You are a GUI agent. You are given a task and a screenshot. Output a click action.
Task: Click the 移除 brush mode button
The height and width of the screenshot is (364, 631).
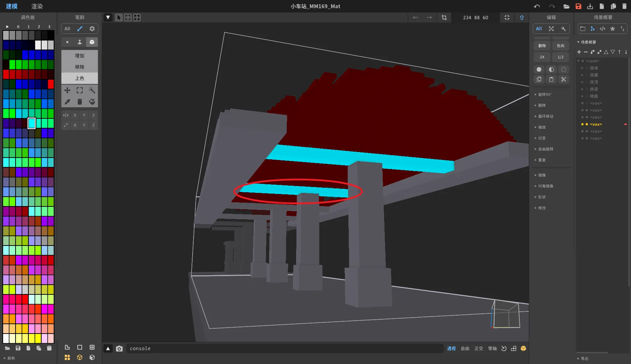coord(79,67)
